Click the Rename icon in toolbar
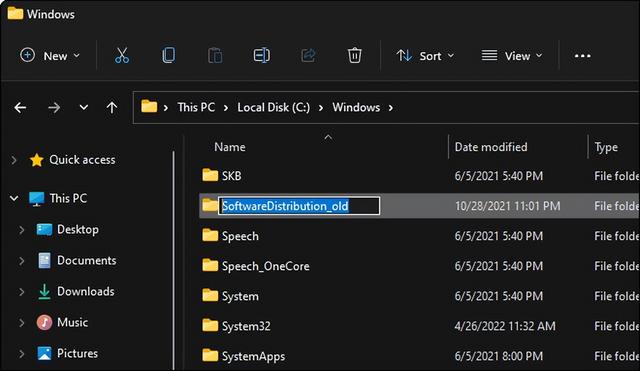Screen dimensions: 640x371 pyautogui.click(x=261, y=55)
